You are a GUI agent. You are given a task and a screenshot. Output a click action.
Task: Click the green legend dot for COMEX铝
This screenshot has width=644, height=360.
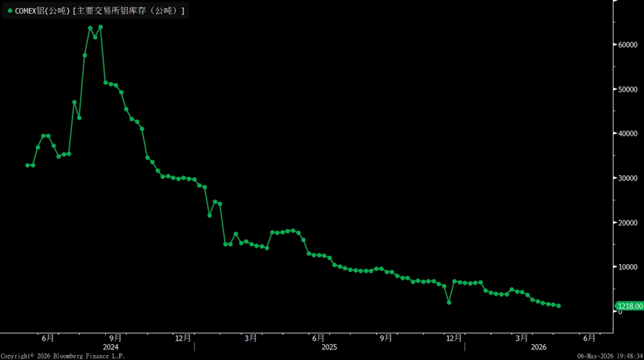click(x=10, y=11)
